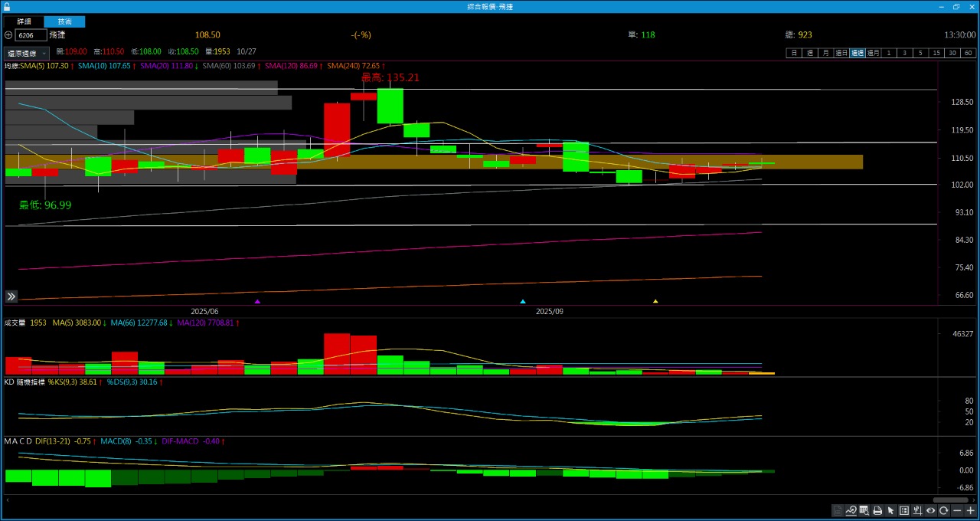The width and height of the screenshot is (980, 521).
Task: Toggle the eye visibility icon
Action: [931, 511]
